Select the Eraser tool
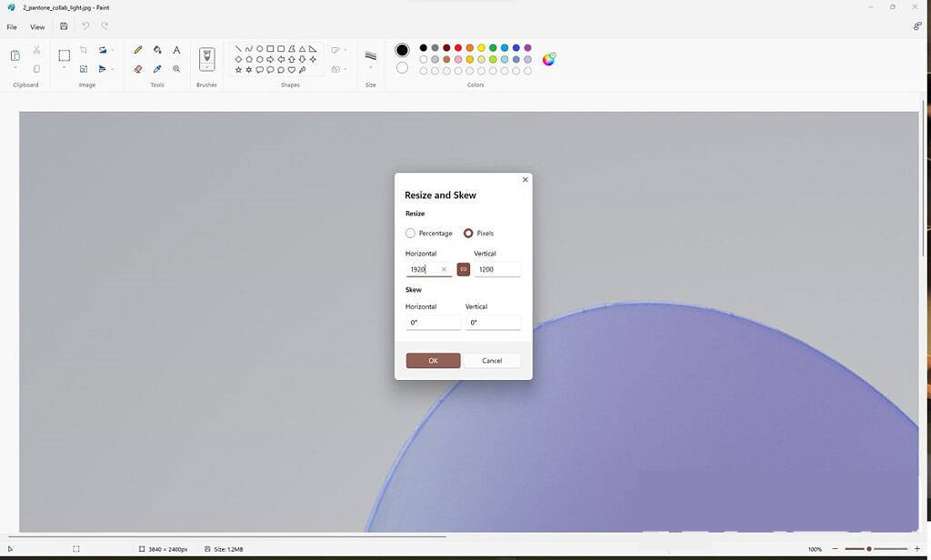This screenshot has width=931, height=560. point(138,69)
